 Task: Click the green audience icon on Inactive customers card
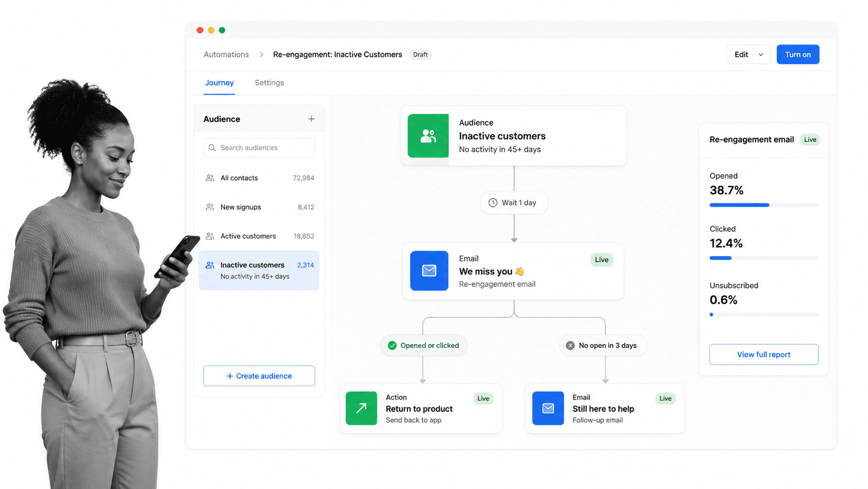tap(428, 136)
